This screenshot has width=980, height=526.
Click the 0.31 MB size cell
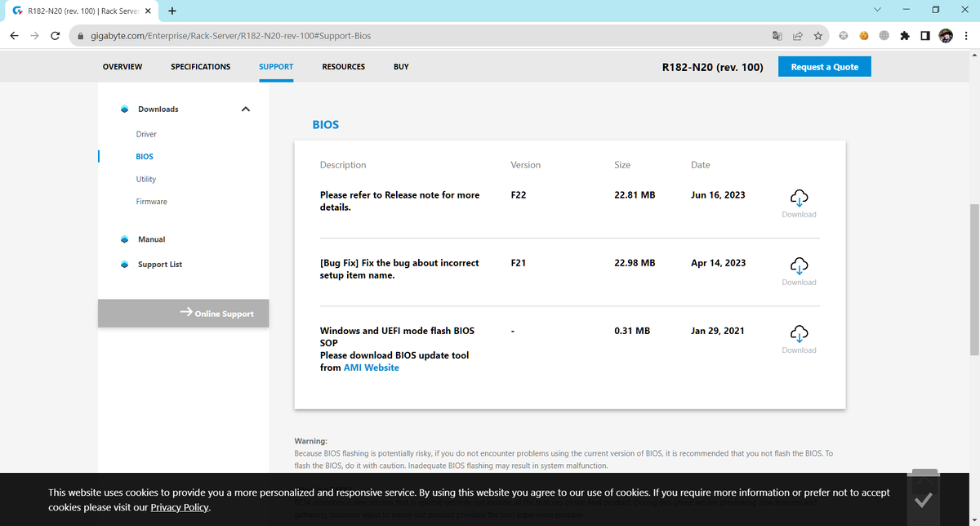click(x=632, y=331)
